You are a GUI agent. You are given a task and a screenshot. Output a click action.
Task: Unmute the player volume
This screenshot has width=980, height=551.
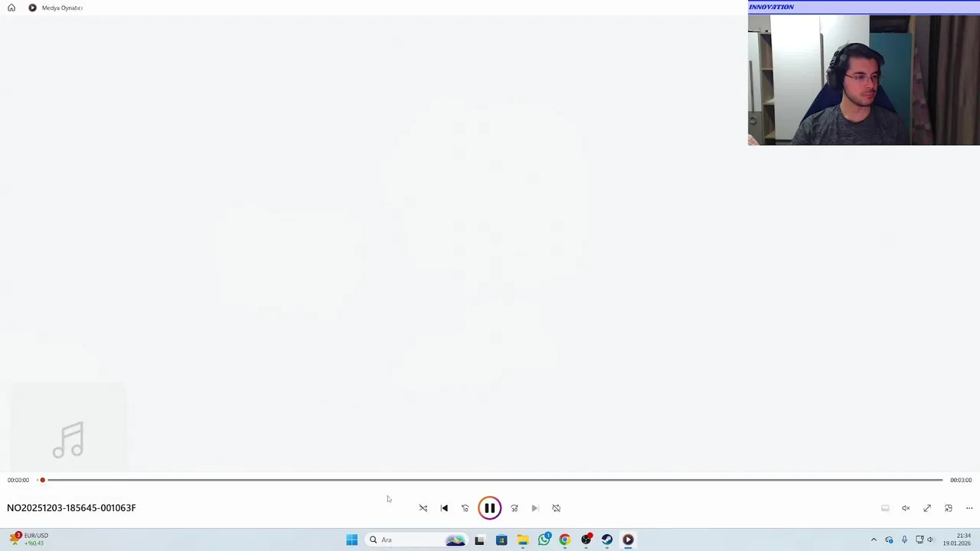[906, 508]
